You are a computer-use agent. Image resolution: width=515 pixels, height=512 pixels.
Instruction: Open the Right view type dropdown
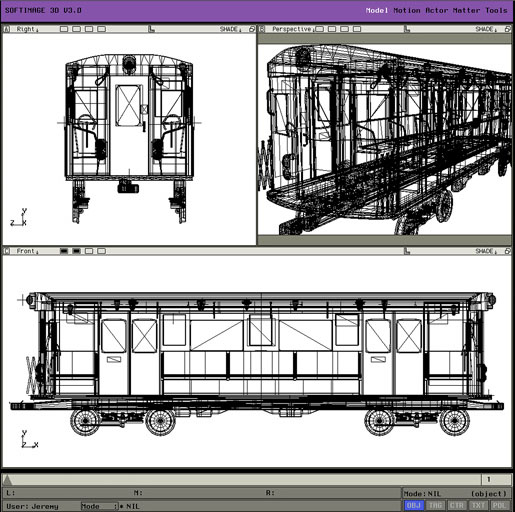tap(27, 29)
